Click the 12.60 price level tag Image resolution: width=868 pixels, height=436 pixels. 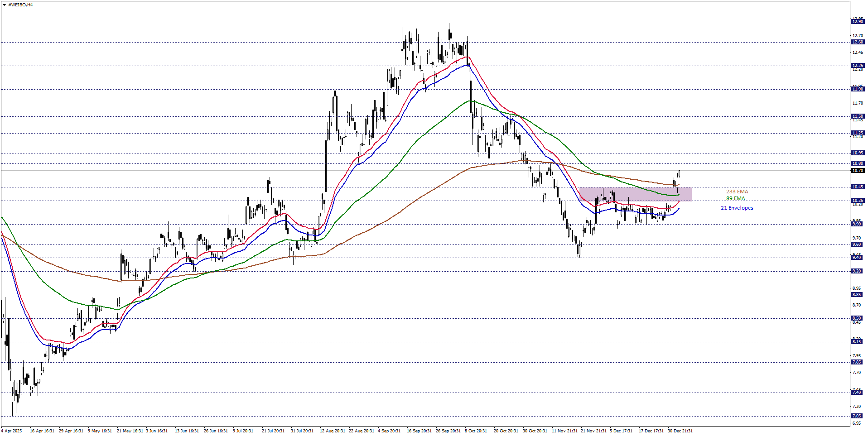coord(858,42)
